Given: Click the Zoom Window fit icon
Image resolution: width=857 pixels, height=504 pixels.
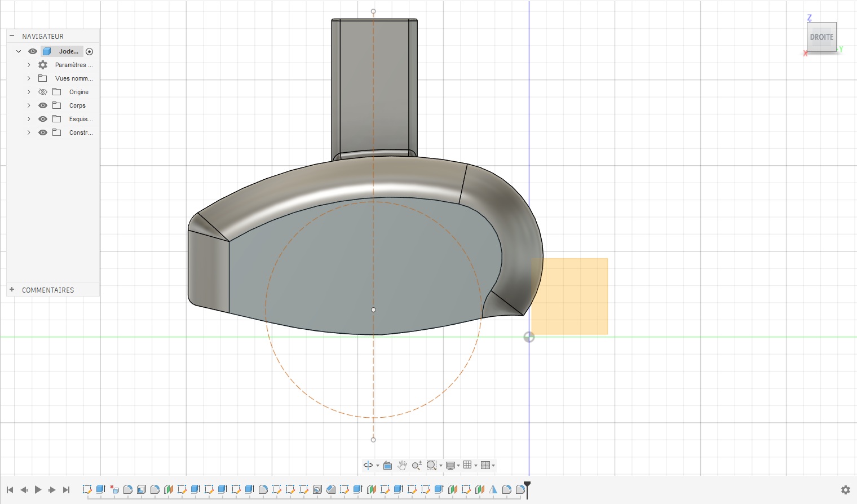Looking at the screenshot, I should 431,465.
